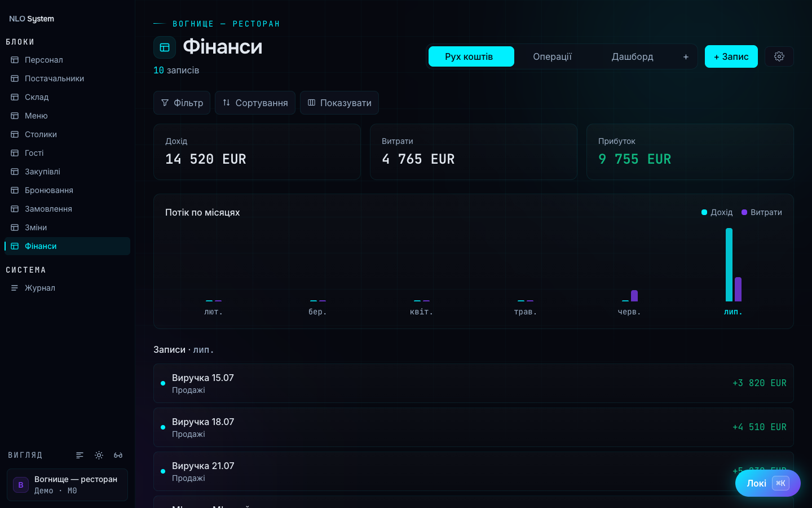Click the purple лип. expenses bar
This screenshot has width=812, height=508.
738,290
